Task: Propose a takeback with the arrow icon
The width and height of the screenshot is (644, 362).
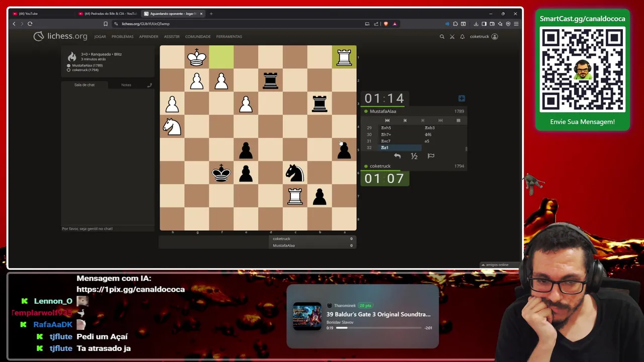Action: click(x=397, y=156)
